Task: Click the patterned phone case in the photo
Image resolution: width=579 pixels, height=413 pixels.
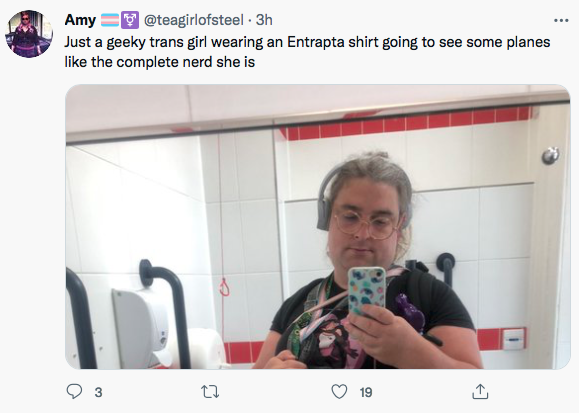Action: 366,291
